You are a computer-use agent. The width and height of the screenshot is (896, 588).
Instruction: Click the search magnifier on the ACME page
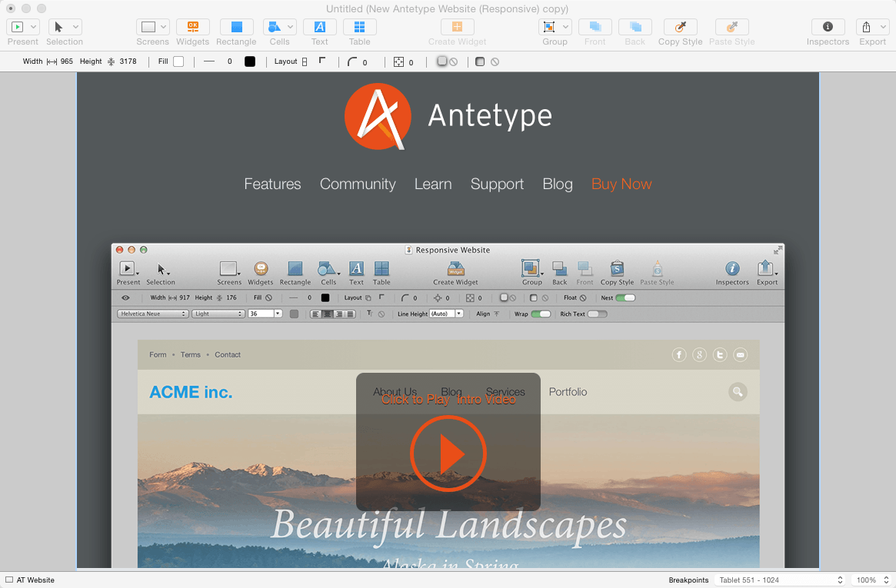738,392
